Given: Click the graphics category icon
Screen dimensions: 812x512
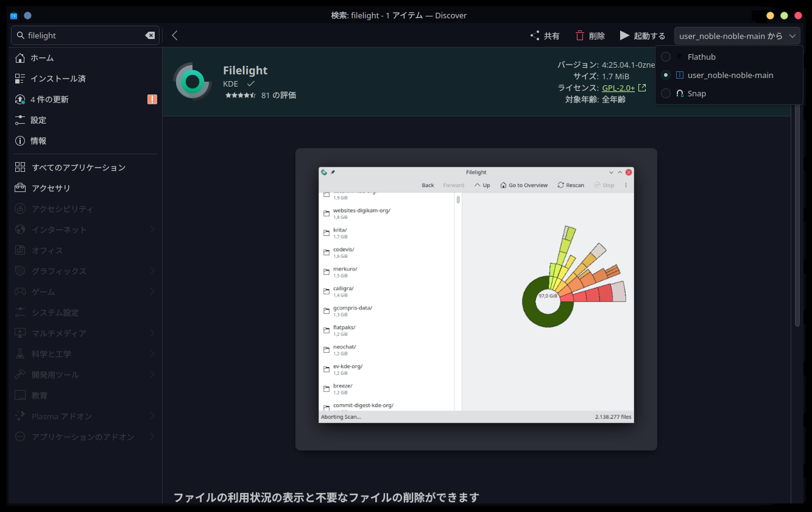Looking at the screenshot, I should point(20,271).
